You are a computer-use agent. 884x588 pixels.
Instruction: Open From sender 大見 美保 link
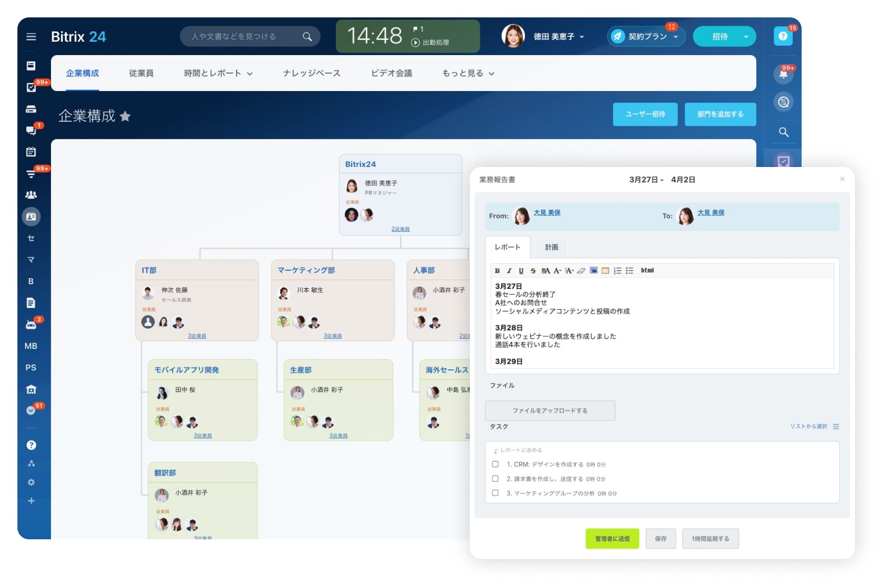(547, 213)
